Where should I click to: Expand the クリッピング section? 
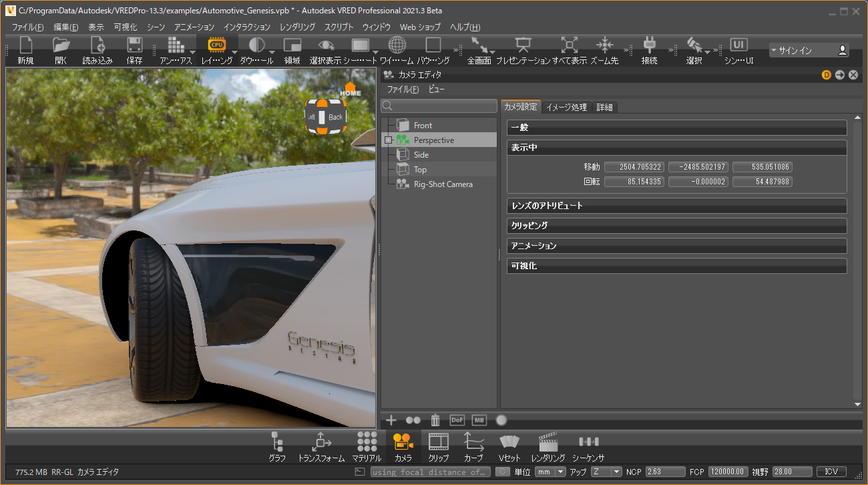coord(677,226)
